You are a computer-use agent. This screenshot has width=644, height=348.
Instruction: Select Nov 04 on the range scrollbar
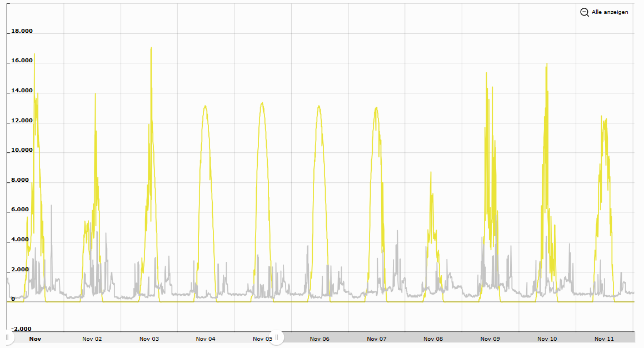click(x=206, y=339)
